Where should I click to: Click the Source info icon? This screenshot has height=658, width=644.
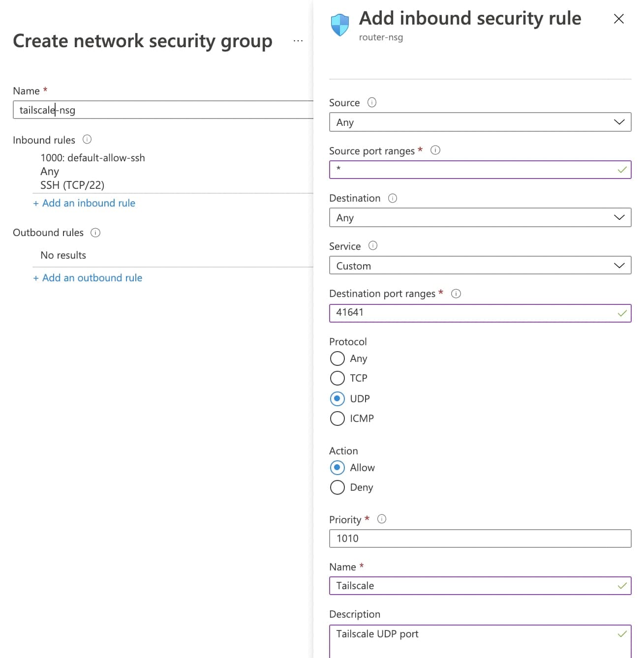pyautogui.click(x=372, y=103)
